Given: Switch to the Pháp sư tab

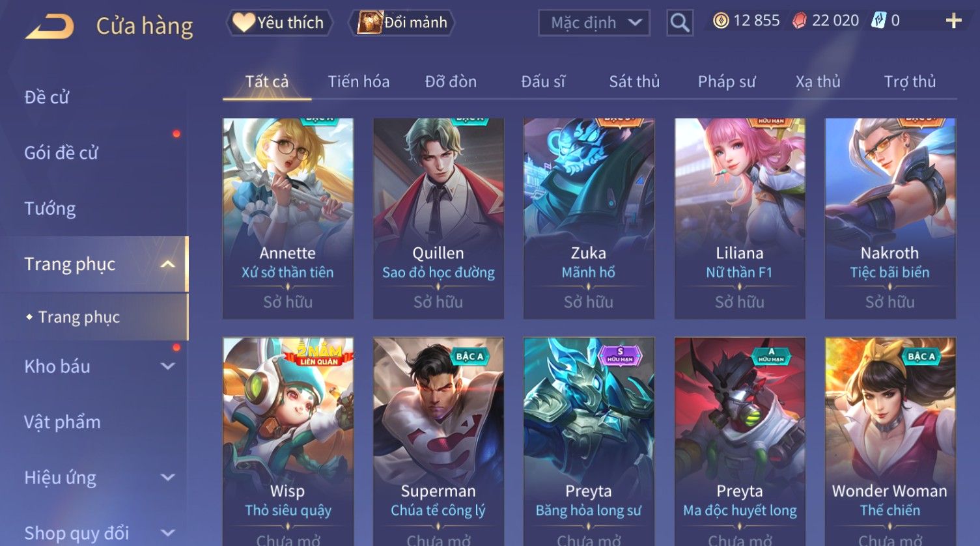Looking at the screenshot, I should click(727, 81).
